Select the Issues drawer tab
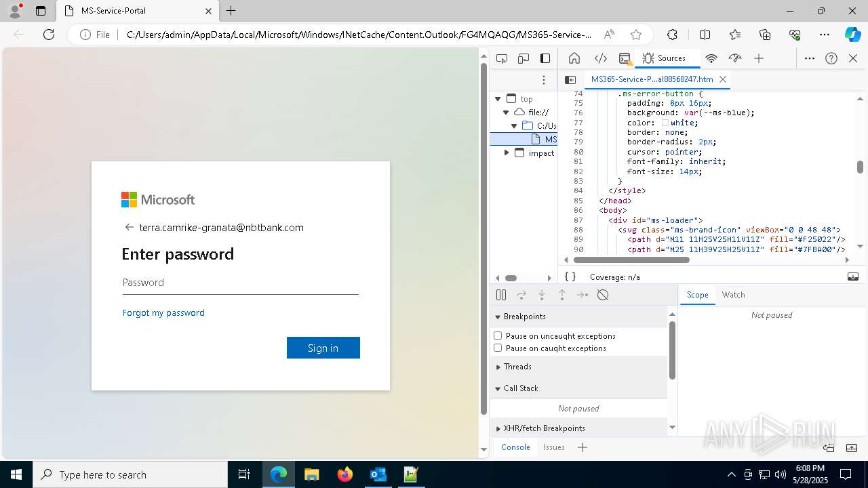Image resolution: width=868 pixels, height=488 pixels. tap(554, 447)
